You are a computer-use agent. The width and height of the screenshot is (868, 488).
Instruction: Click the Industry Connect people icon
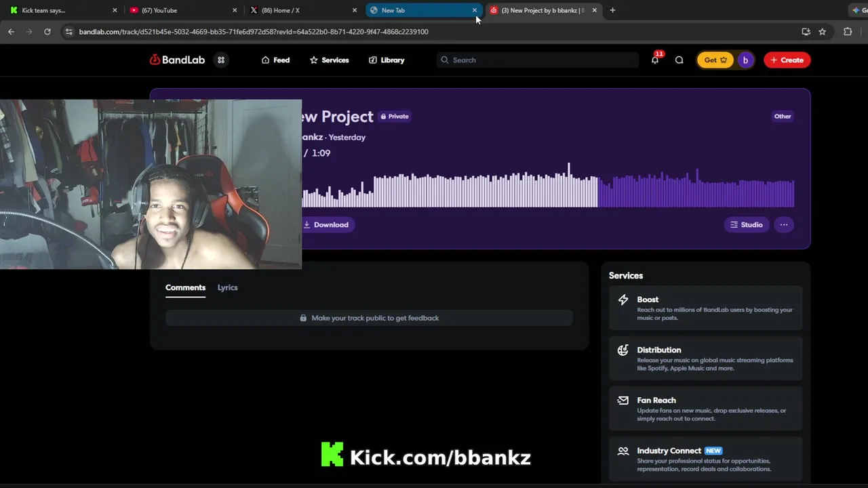623,451
